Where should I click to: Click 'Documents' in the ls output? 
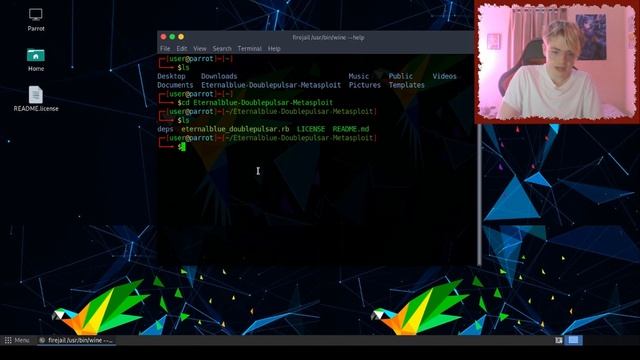175,85
